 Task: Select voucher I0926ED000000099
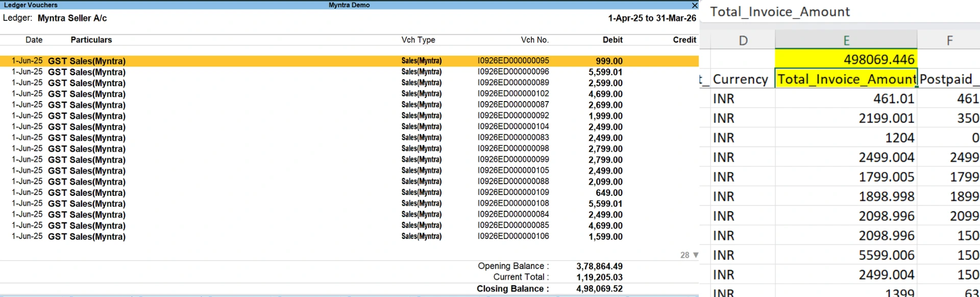(x=513, y=160)
